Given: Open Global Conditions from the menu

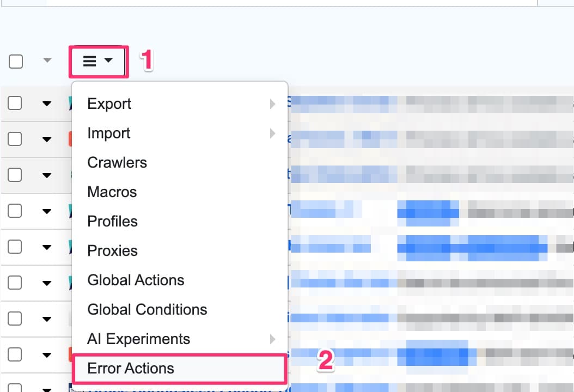Looking at the screenshot, I should tap(147, 309).
